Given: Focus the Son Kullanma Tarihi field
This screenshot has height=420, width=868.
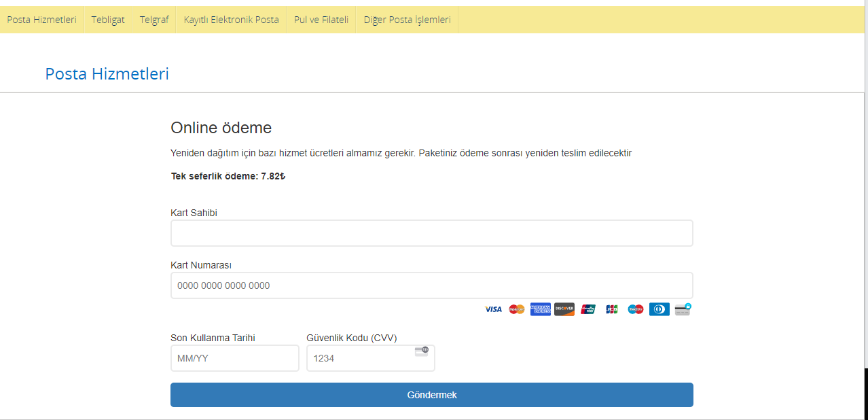Looking at the screenshot, I should click(x=235, y=358).
